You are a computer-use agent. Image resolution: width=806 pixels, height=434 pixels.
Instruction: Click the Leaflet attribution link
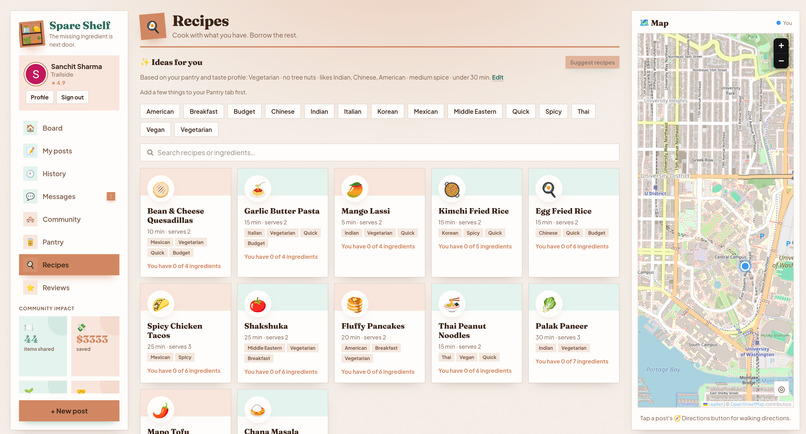pyautogui.click(x=715, y=404)
